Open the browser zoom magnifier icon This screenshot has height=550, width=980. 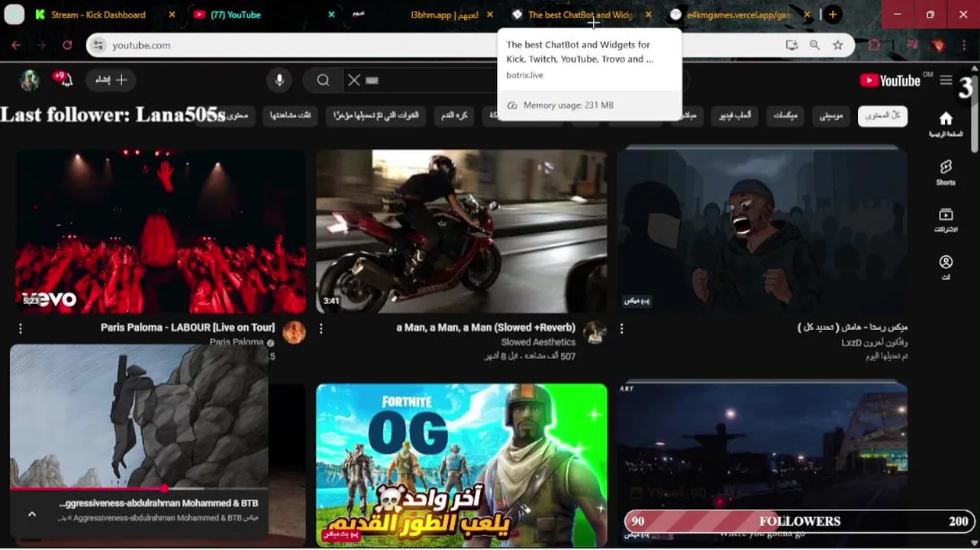tap(814, 45)
